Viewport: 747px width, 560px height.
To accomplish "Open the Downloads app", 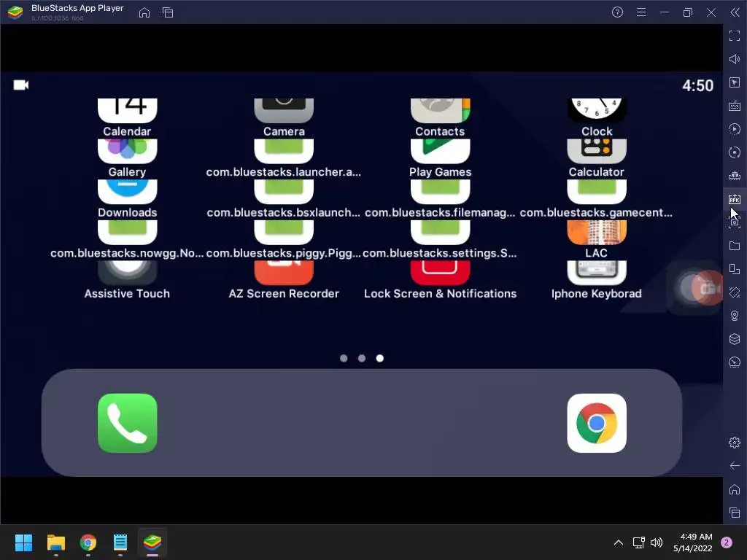I will (x=127, y=192).
